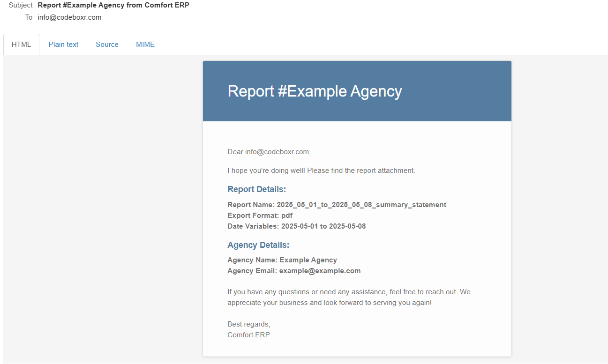Click the 'Report Details:' heading
Screen dimensions: 608x364
click(256, 189)
